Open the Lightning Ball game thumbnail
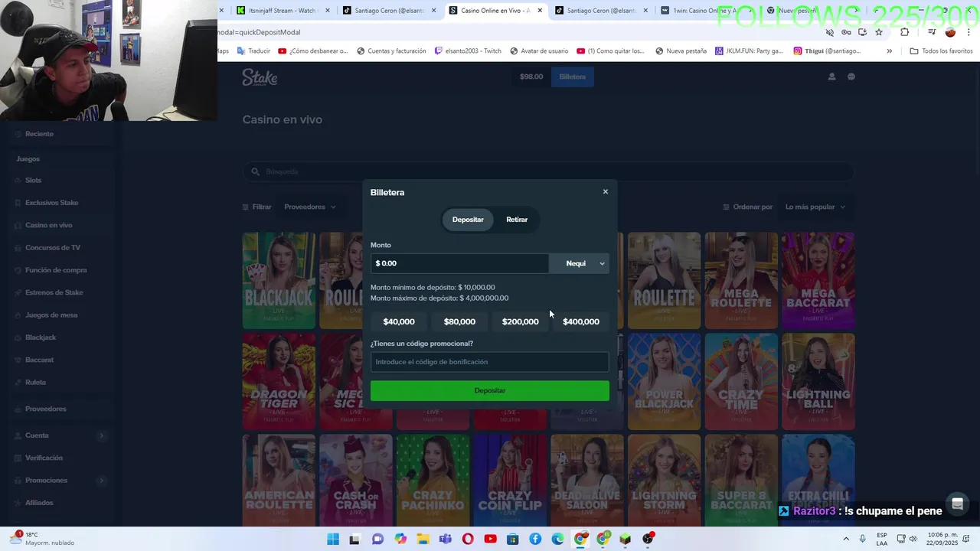 [818, 381]
